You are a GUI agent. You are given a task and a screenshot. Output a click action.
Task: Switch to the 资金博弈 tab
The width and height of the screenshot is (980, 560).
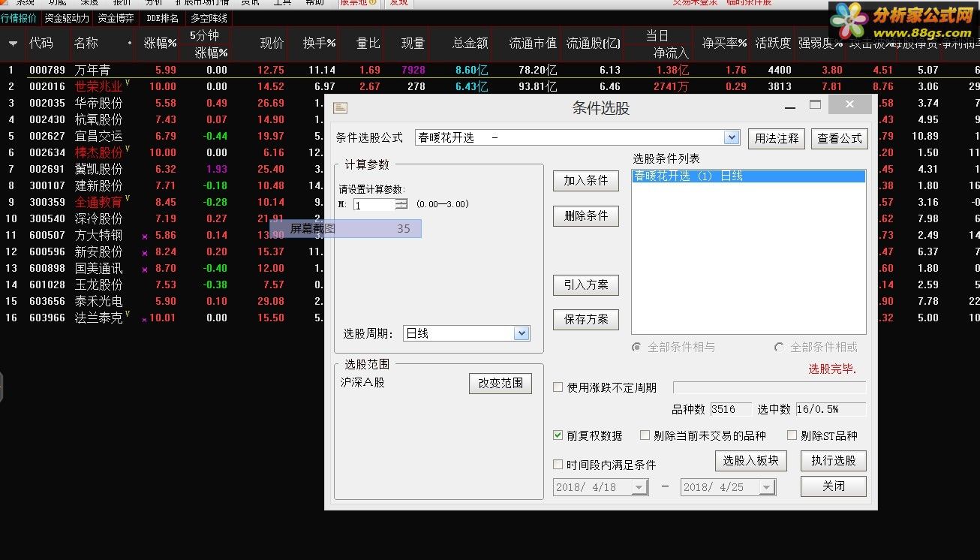pyautogui.click(x=116, y=18)
